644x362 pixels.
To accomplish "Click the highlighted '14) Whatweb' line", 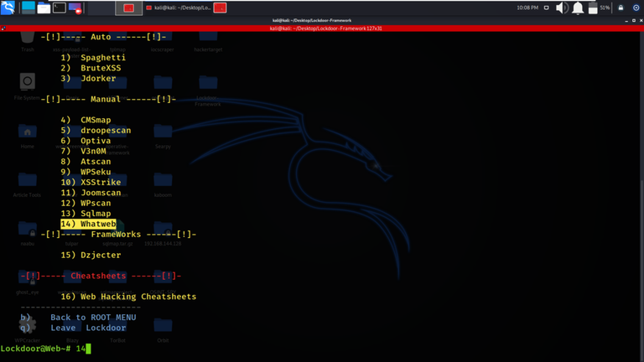I will tap(88, 224).
